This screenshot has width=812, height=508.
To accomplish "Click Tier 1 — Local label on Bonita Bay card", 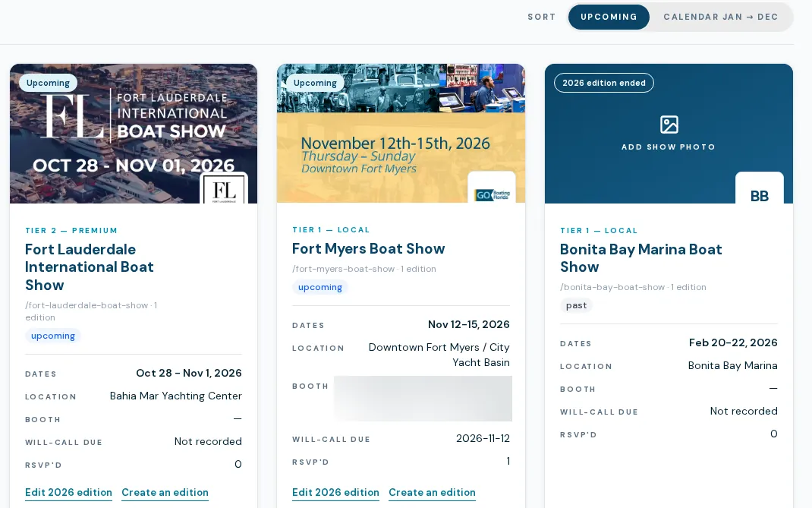I will pyautogui.click(x=599, y=231).
